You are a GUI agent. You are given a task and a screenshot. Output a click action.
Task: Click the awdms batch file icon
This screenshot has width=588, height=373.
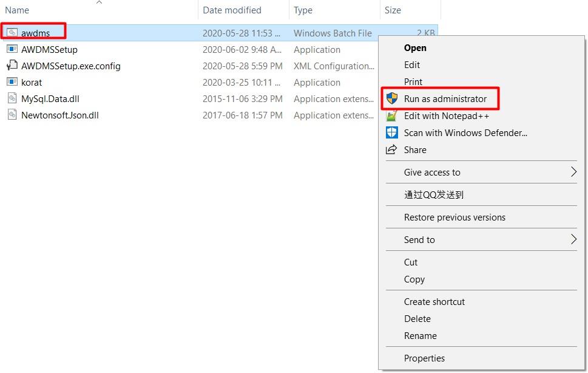coord(12,33)
